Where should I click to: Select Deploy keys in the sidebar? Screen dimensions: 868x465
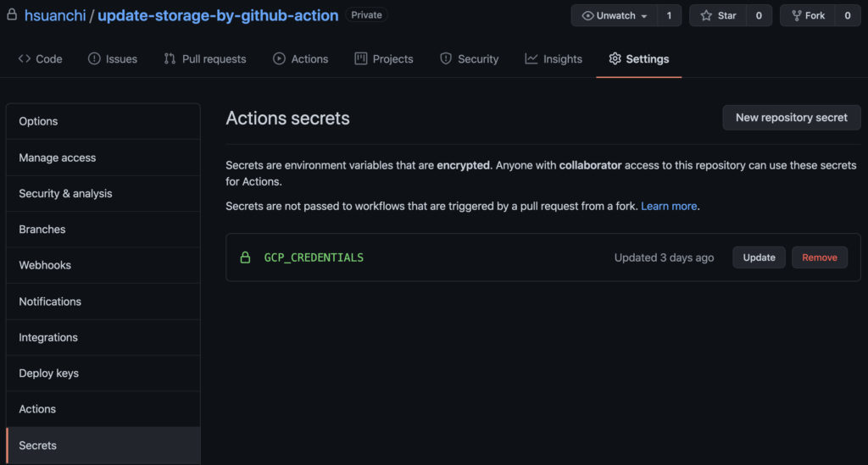[103, 374]
